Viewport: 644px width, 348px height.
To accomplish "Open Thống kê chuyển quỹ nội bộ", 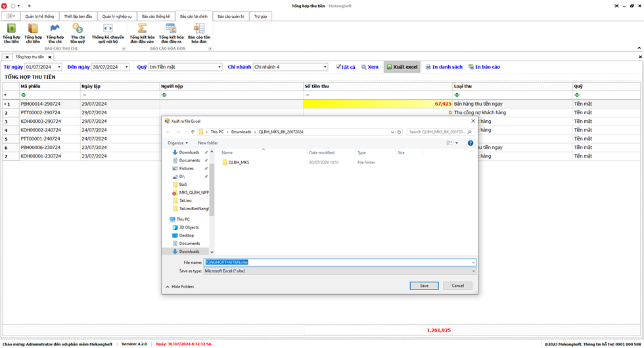I will pyautogui.click(x=108, y=33).
